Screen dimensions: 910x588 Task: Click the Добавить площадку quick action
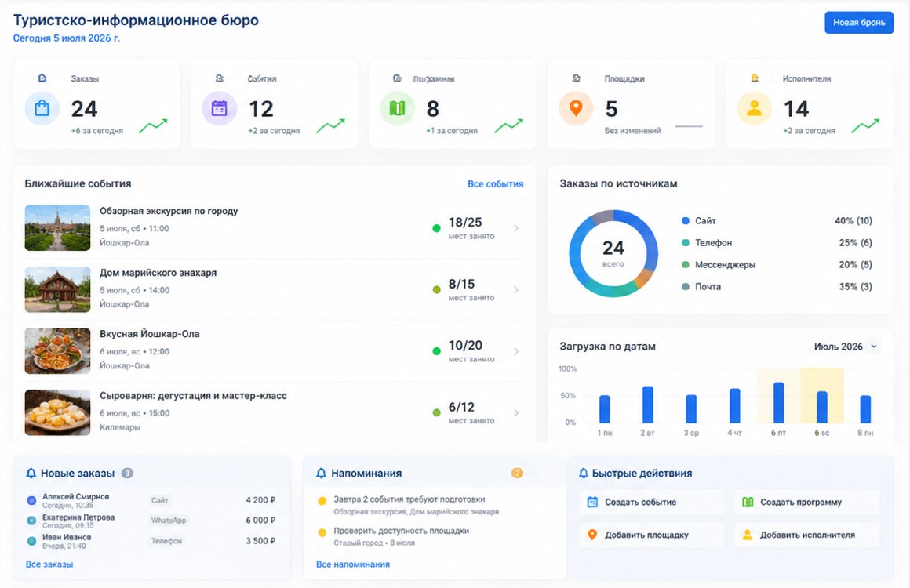tap(652, 535)
